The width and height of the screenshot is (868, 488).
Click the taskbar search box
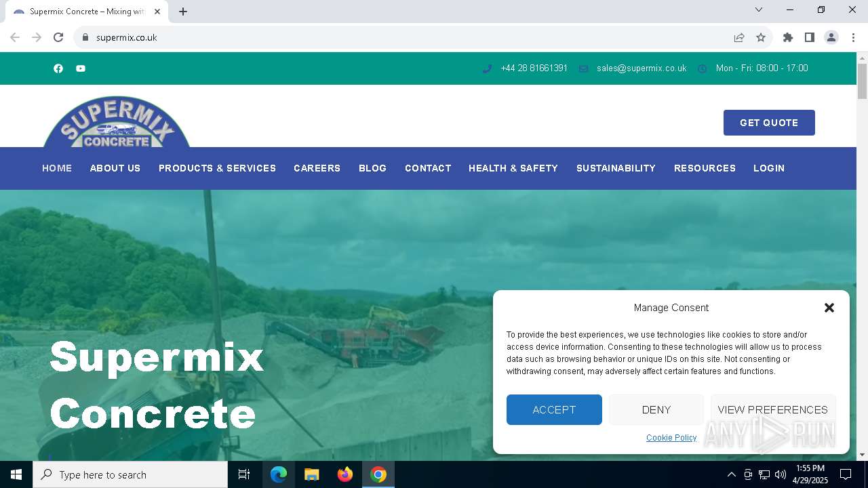(x=130, y=474)
